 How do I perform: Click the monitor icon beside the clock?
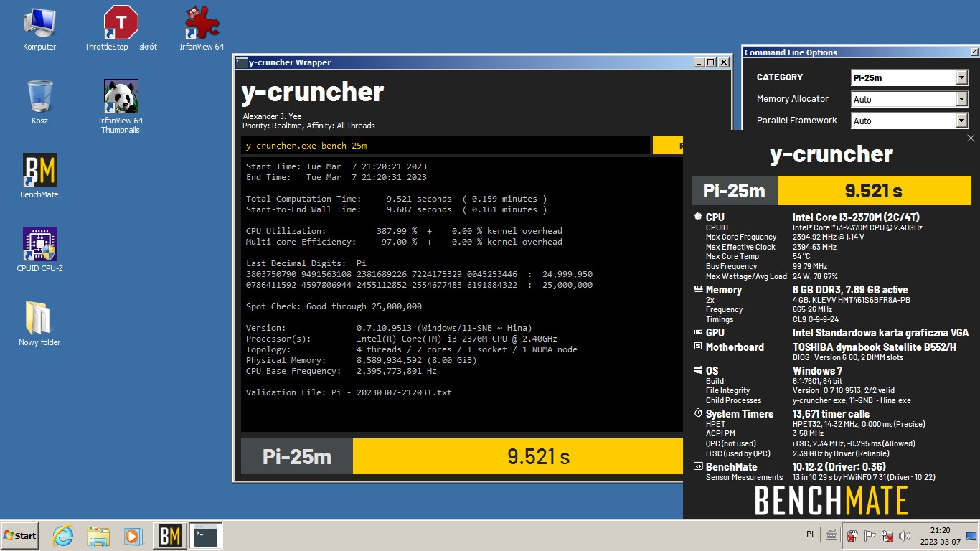point(971,536)
